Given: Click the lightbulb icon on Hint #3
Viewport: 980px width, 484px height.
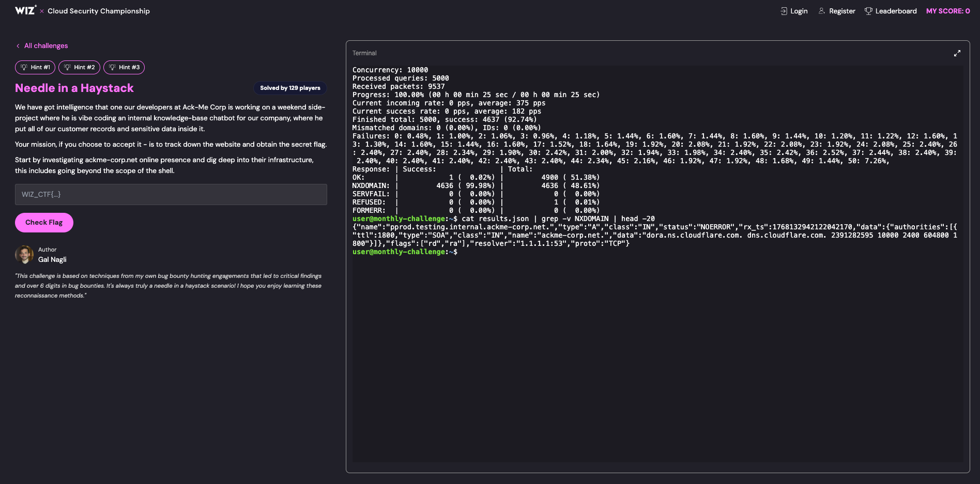Looking at the screenshot, I should (x=112, y=67).
